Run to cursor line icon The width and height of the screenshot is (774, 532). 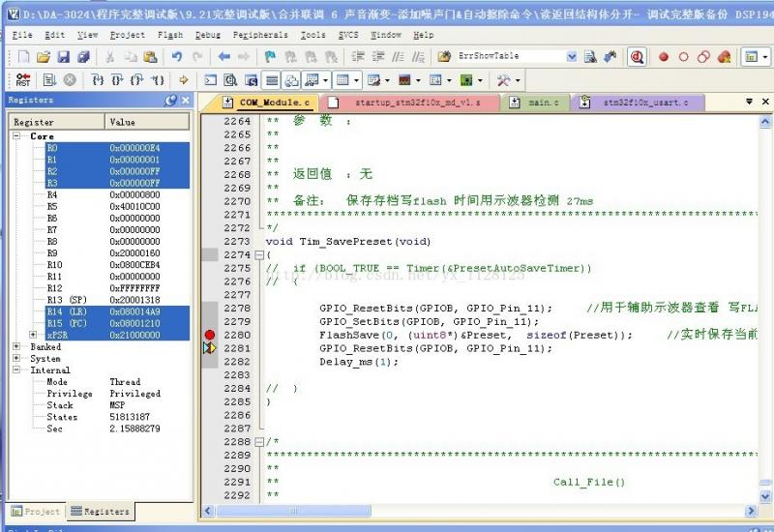tap(157, 80)
